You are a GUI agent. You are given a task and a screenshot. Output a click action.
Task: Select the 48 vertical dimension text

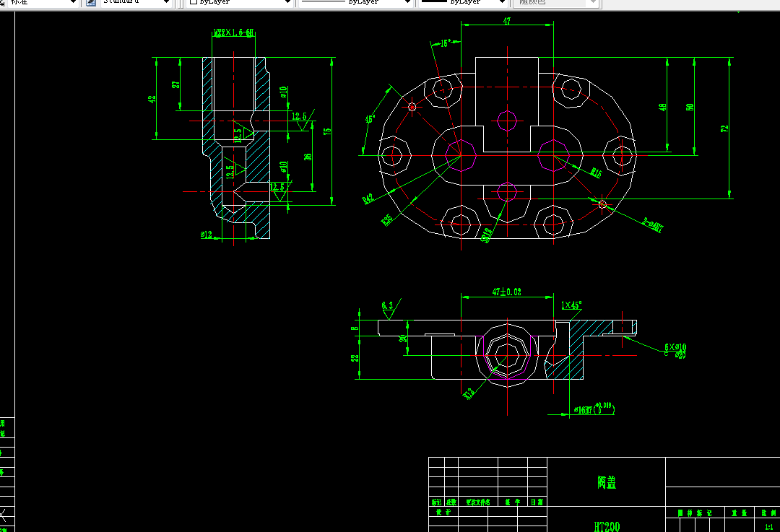tap(662, 107)
